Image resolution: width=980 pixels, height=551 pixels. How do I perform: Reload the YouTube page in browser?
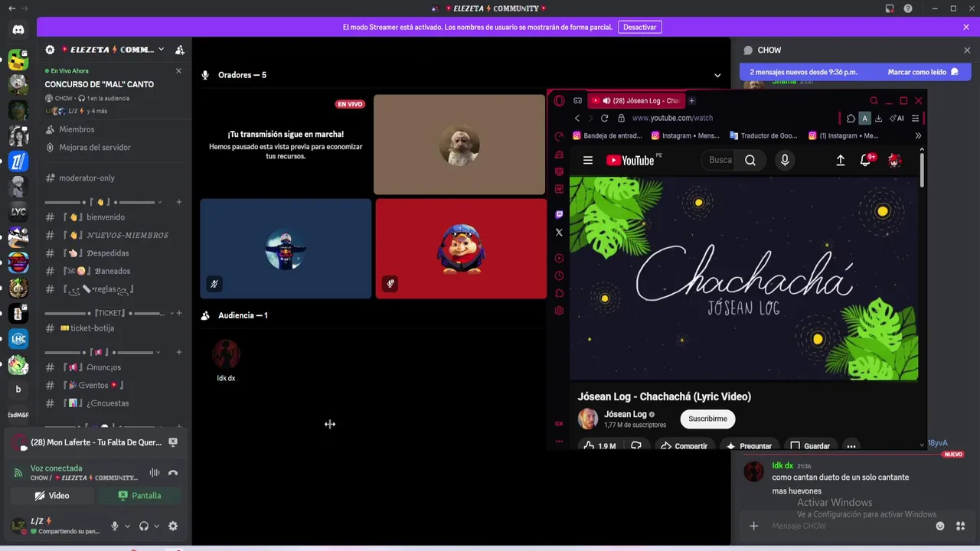(604, 118)
